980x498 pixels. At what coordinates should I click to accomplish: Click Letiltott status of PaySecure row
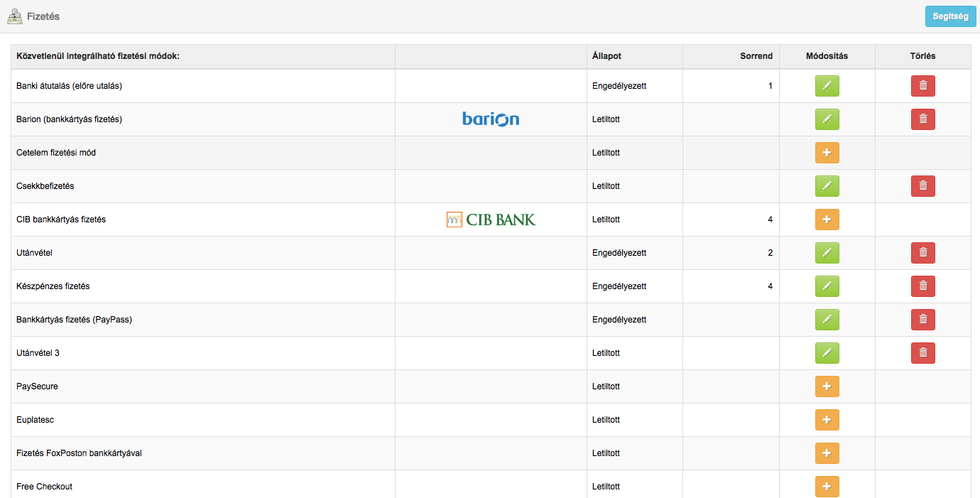click(x=606, y=386)
